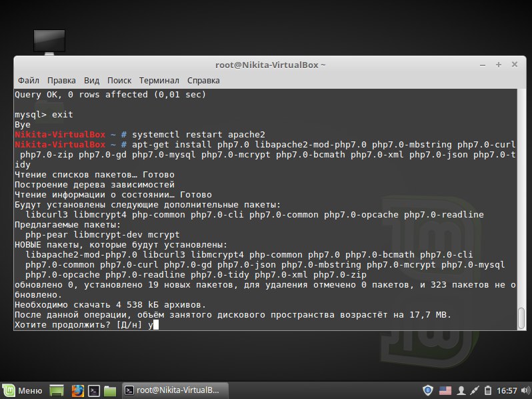Open the Вид menu
The image size is (532, 399).
pyautogui.click(x=91, y=81)
